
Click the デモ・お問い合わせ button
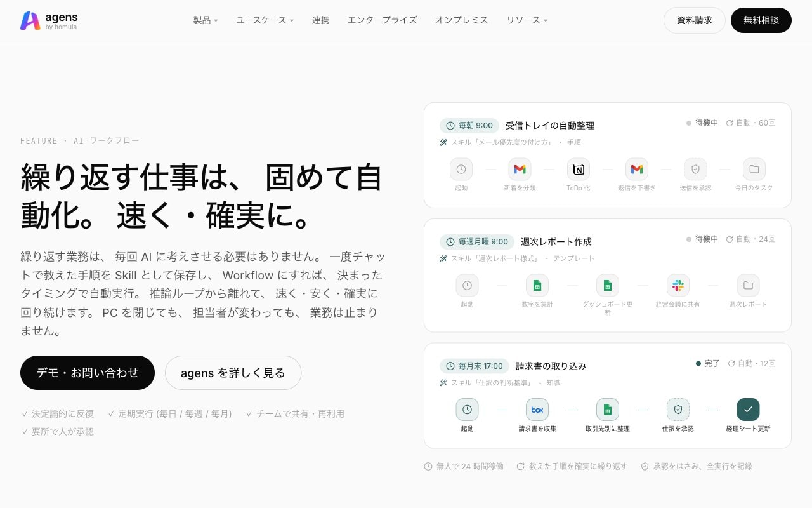point(88,373)
